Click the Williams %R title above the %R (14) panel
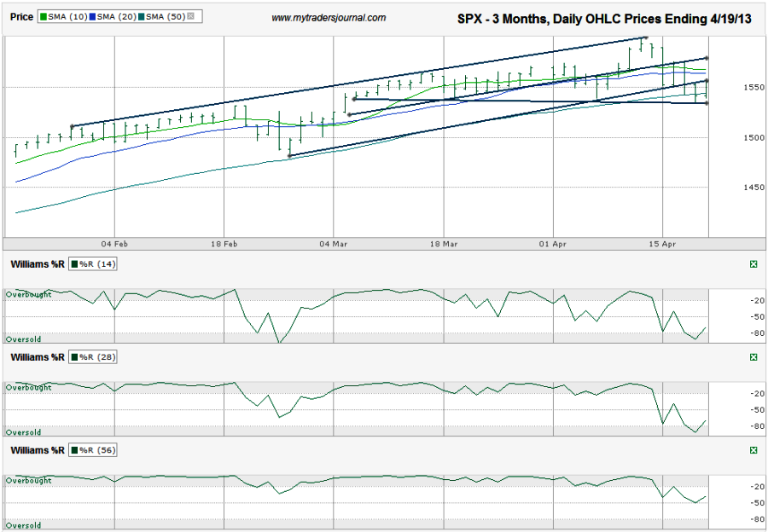 point(38,264)
